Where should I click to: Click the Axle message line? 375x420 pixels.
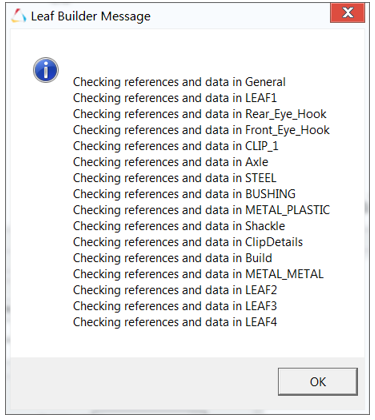point(171,162)
